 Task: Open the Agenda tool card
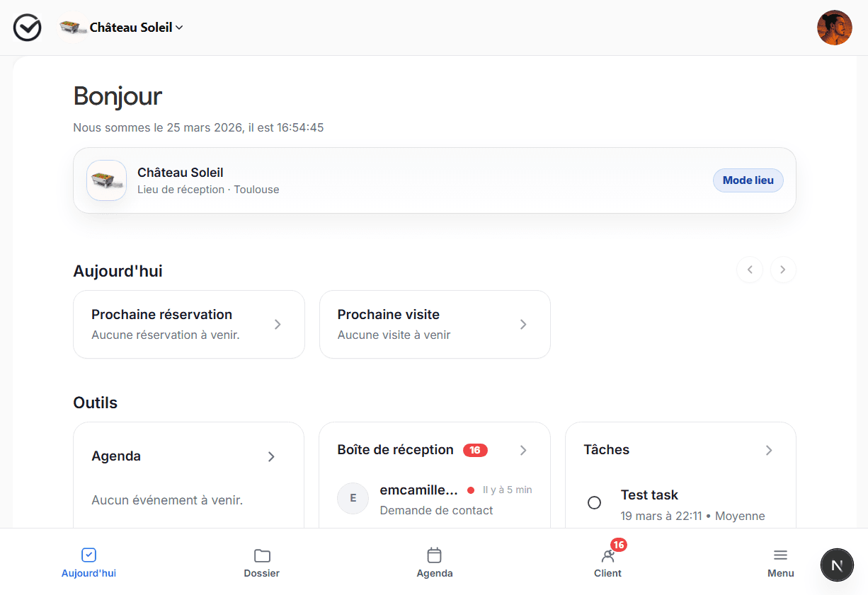pos(188,457)
